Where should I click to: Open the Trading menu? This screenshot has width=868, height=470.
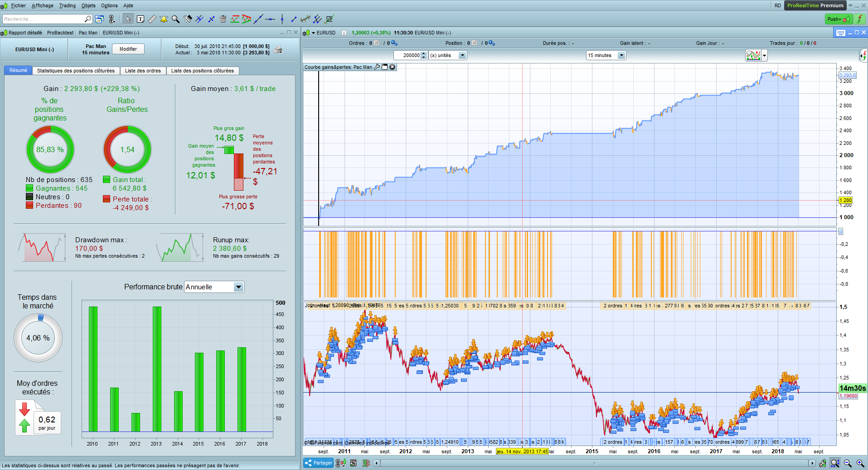(x=67, y=5)
